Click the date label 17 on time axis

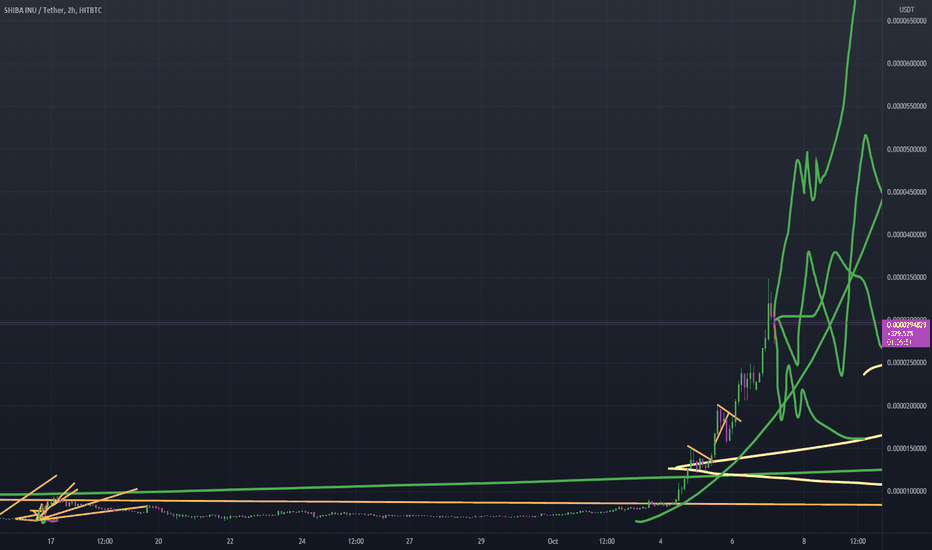pyautogui.click(x=51, y=541)
